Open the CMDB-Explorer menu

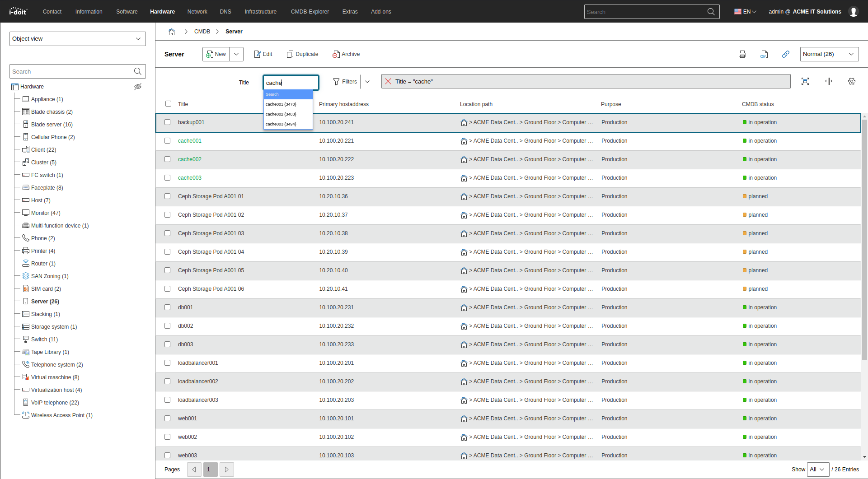(x=310, y=12)
